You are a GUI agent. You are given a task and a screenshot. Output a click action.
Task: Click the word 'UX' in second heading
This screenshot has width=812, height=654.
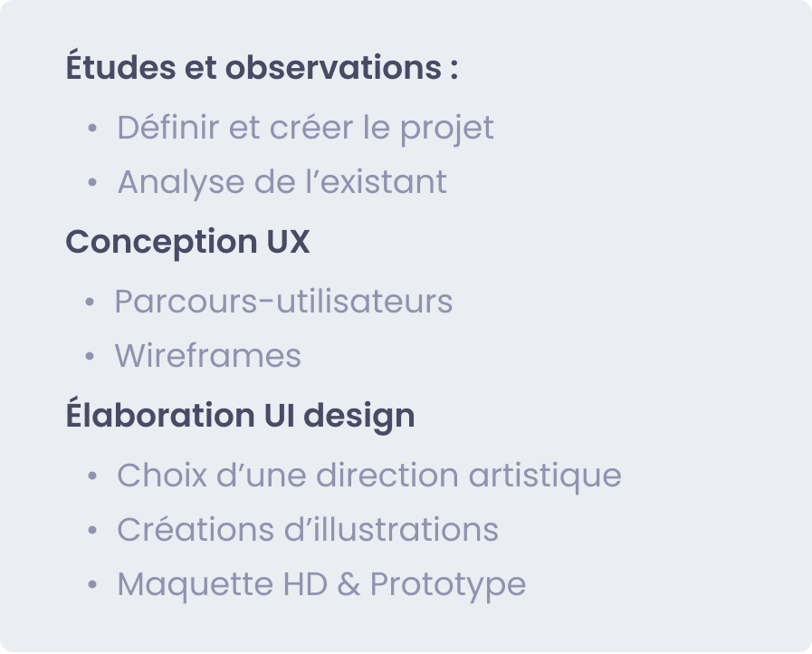point(288,242)
